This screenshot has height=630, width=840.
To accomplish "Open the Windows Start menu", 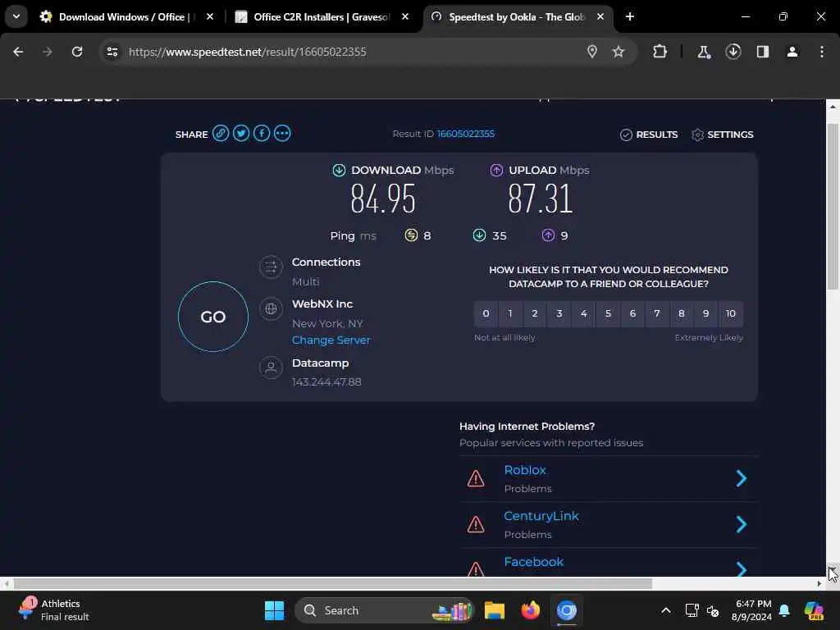I will [274, 610].
